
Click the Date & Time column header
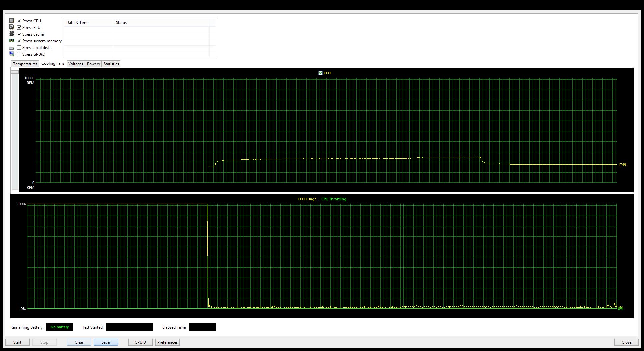click(x=89, y=23)
